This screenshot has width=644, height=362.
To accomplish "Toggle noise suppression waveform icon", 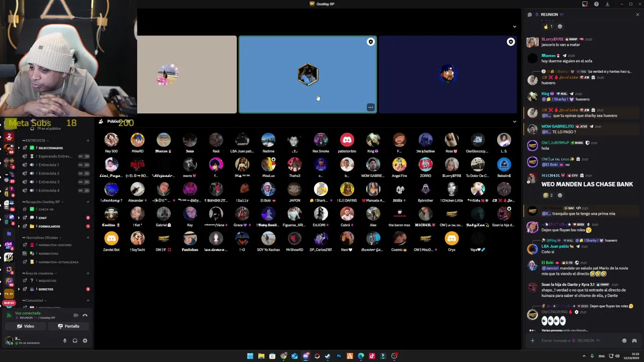I will pyautogui.click(x=76, y=315).
